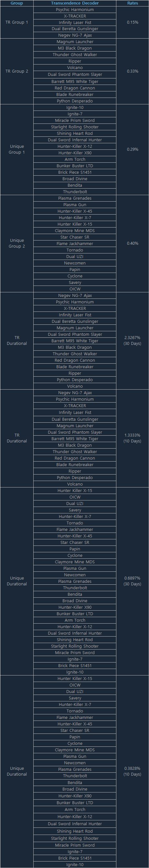Select the Newcomen row in Unique Group 2
Screen dimensions: 149x868
tap(75, 263)
